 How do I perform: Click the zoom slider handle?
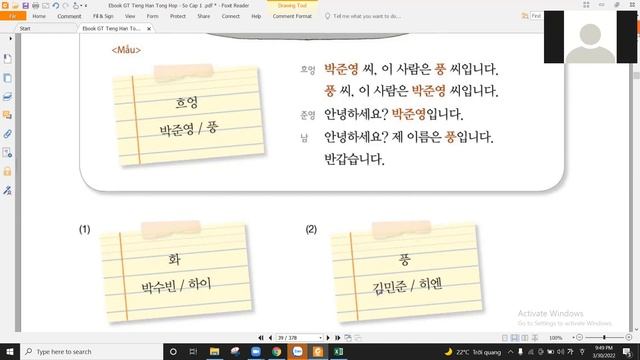click(x=604, y=337)
